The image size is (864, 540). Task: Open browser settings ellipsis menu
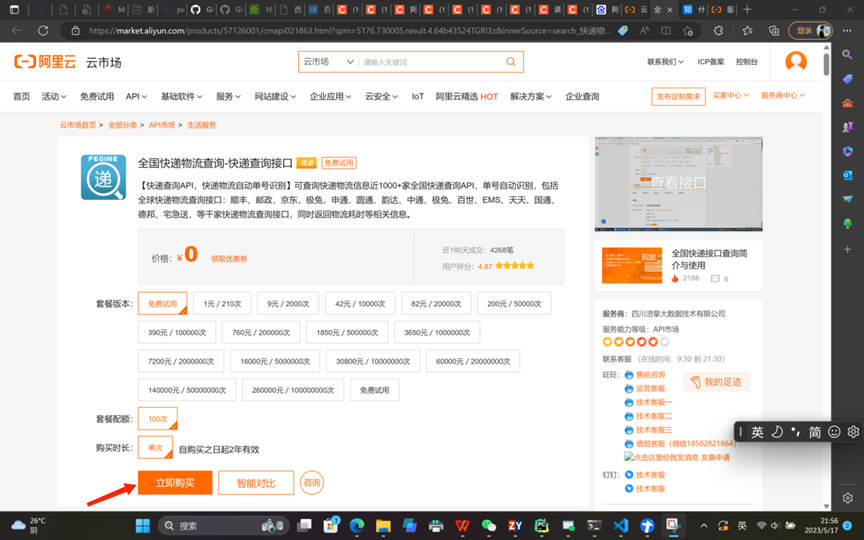click(847, 31)
